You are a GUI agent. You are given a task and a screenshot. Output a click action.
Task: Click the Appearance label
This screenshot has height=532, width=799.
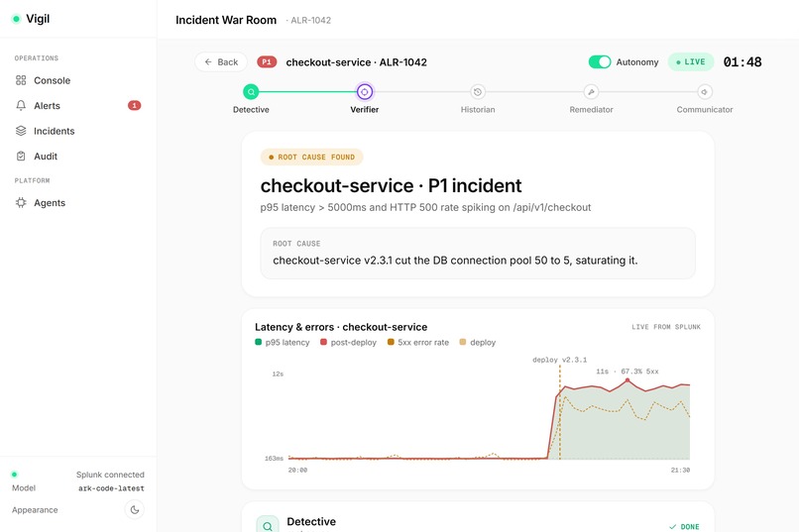coord(35,510)
